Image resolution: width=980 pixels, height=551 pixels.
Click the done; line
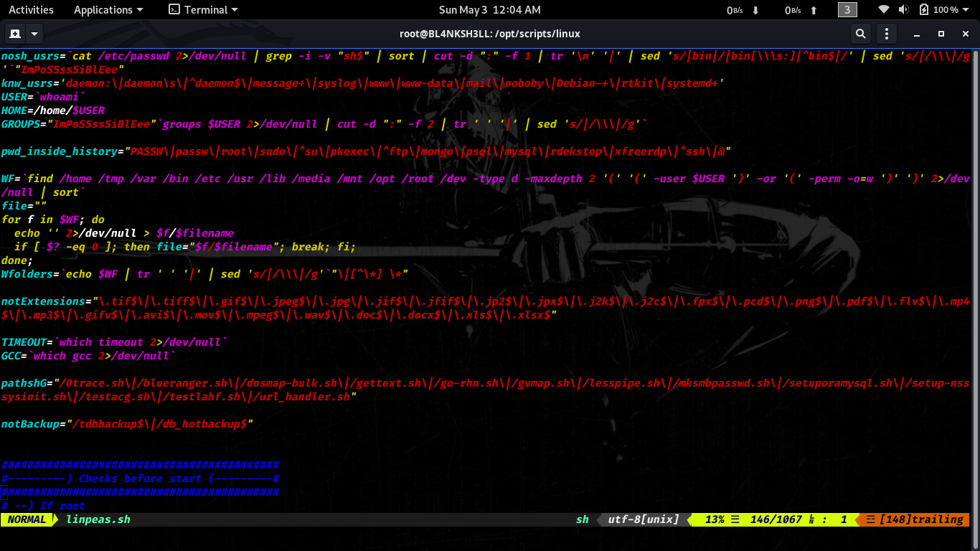tap(17, 260)
